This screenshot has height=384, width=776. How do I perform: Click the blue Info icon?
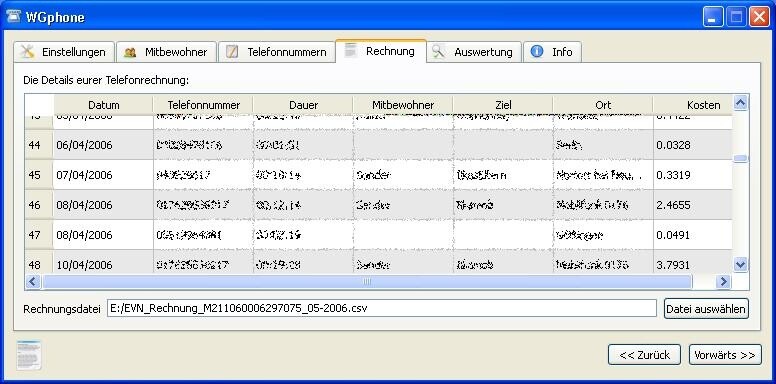tap(537, 51)
